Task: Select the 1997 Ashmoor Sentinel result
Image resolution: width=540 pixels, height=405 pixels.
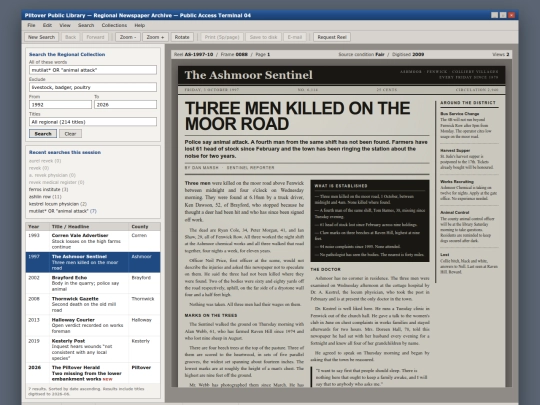Action: [93, 262]
